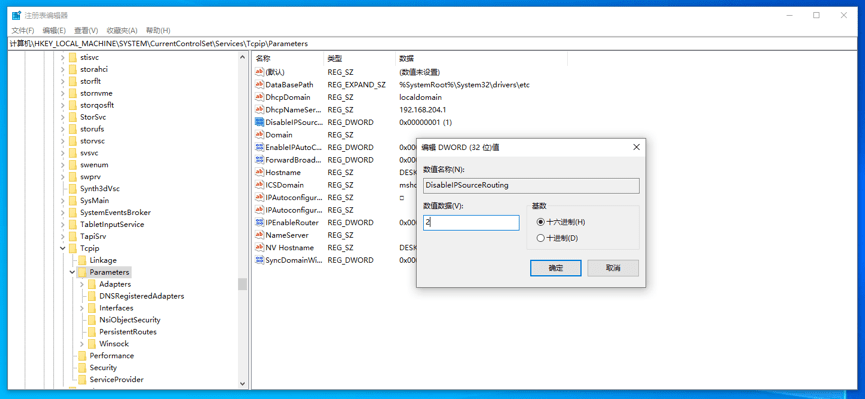Click the tree pane scrollbar thumb
The width and height of the screenshot is (865, 399).
click(242, 284)
